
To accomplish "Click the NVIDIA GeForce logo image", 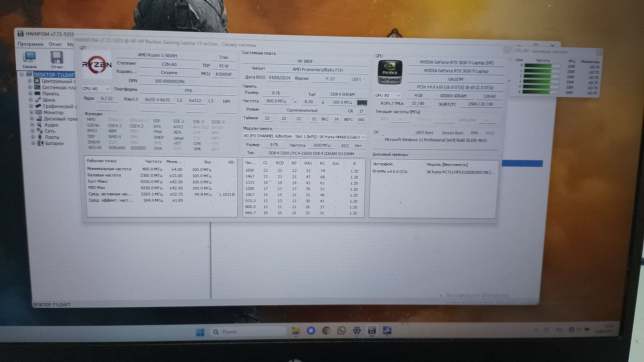I will [390, 72].
